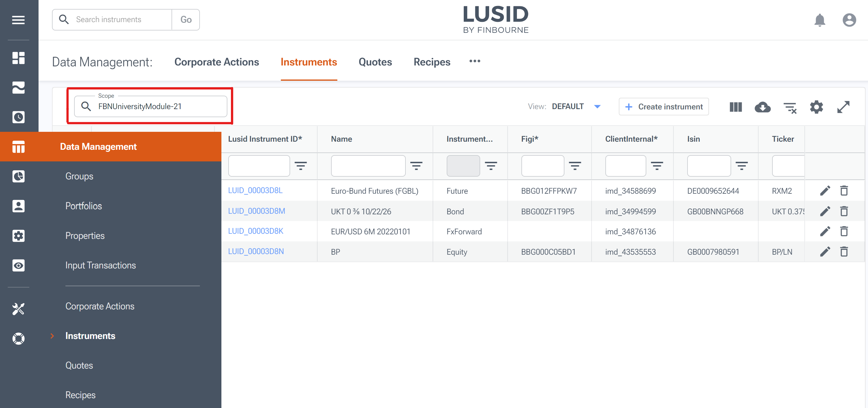The height and width of the screenshot is (408, 868).
Task: Open more tabs ellipsis menu
Action: pyautogui.click(x=474, y=61)
